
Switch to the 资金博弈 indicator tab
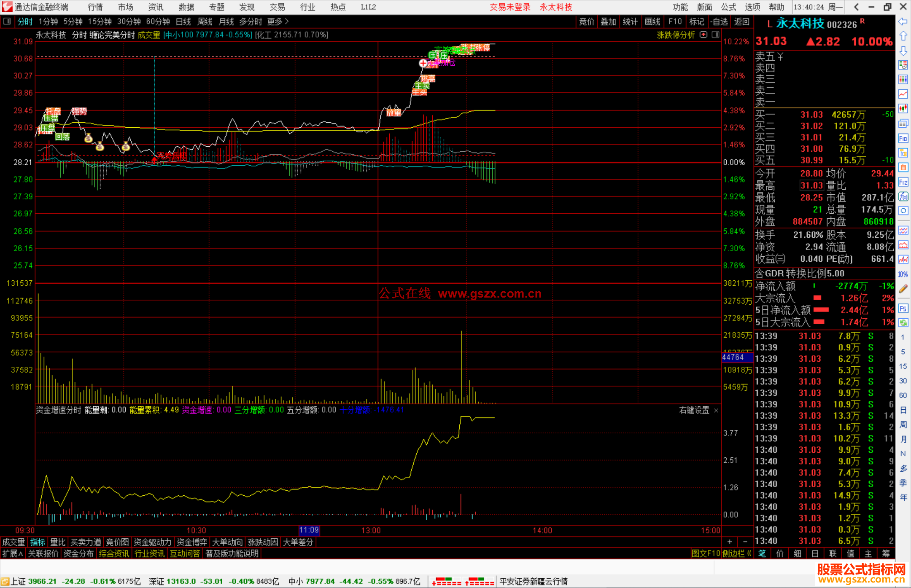tap(192, 542)
